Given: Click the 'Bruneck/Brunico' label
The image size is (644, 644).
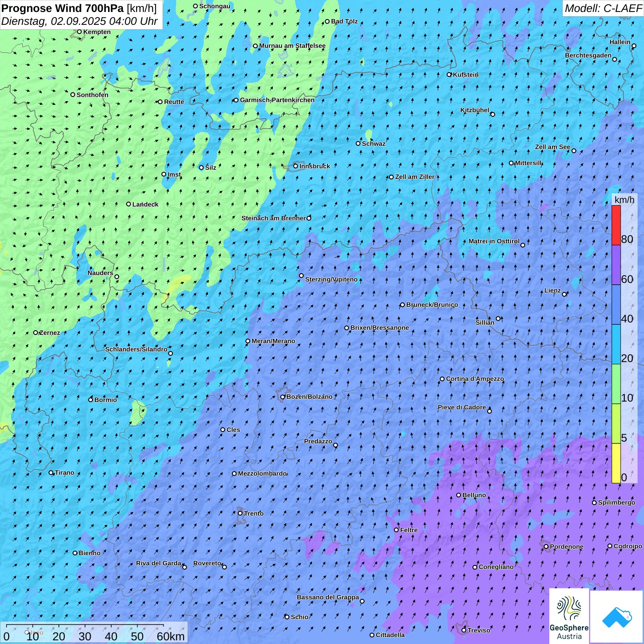Looking at the screenshot, I should (x=432, y=305).
